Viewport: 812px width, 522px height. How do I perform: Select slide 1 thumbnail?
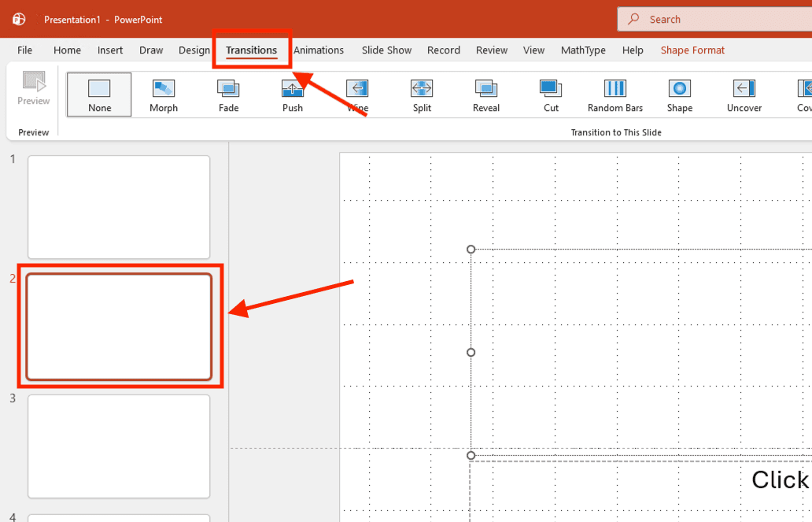(119, 207)
